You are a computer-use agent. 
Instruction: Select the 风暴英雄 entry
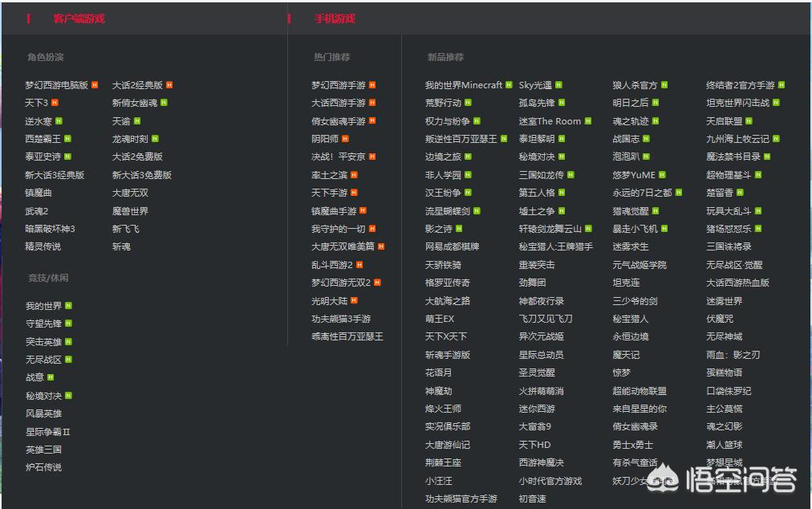coord(43,413)
